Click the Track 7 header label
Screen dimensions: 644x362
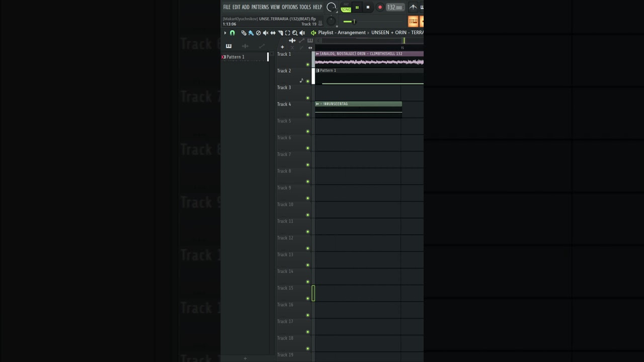[x=284, y=154]
